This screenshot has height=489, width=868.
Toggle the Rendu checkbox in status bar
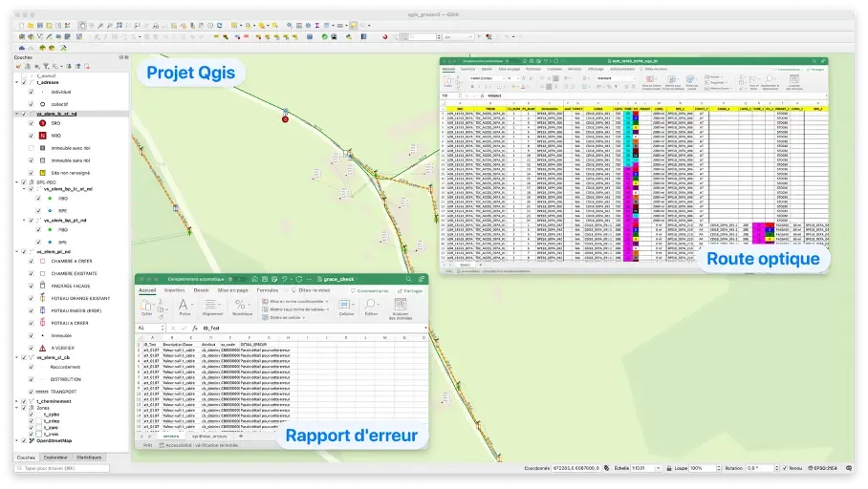point(785,468)
